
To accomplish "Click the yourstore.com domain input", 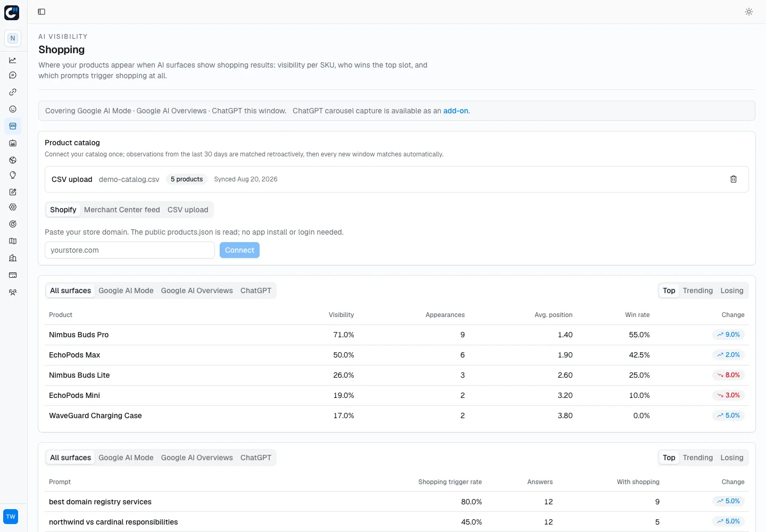I will pyautogui.click(x=130, y=250).
